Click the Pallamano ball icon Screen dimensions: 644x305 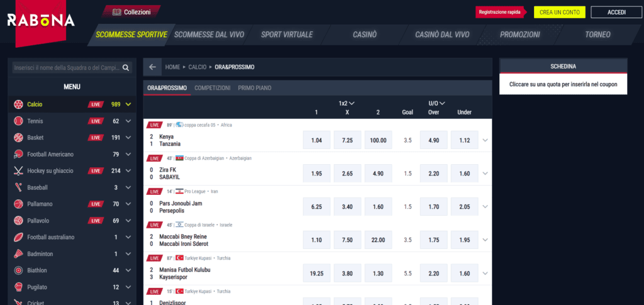(x=18, y=204)
